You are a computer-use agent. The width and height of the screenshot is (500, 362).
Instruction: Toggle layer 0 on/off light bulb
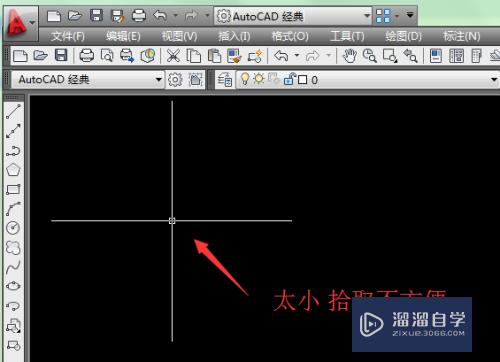click(x=245, y=79)
